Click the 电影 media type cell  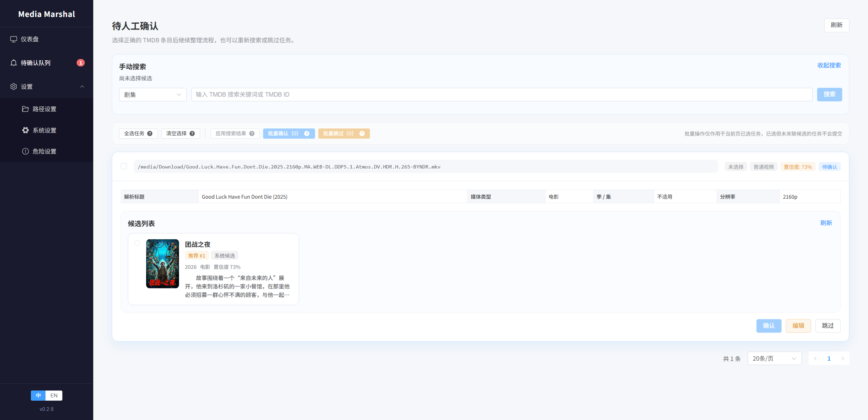[569, 197]
